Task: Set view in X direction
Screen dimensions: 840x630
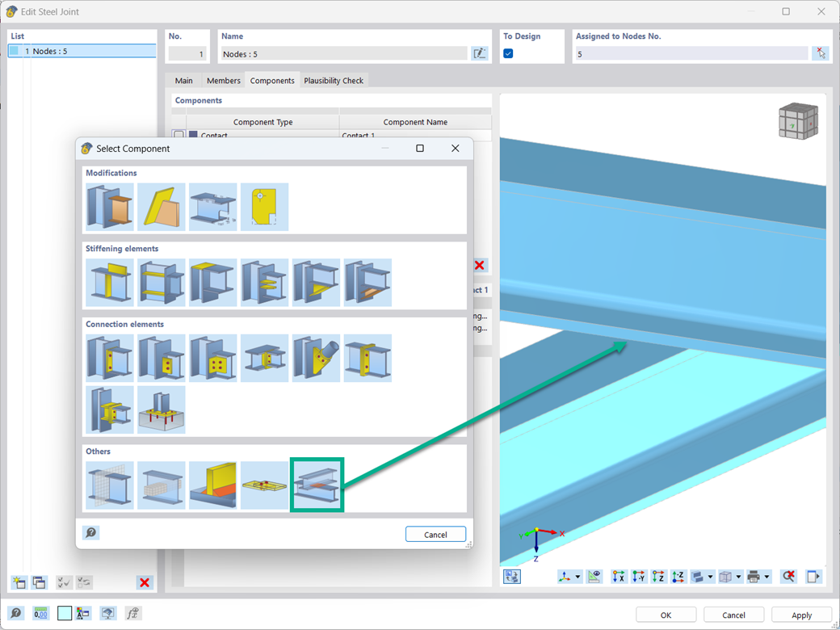Action: (619, 577)
